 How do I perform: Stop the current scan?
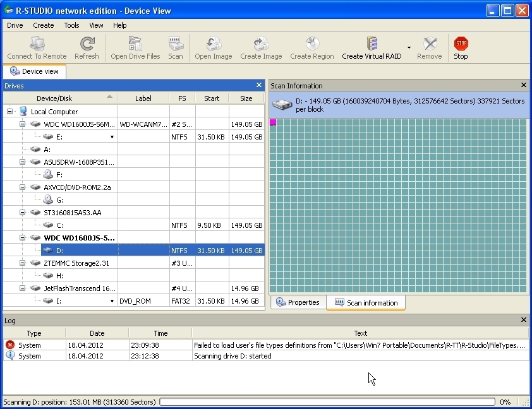coord(461,48)
